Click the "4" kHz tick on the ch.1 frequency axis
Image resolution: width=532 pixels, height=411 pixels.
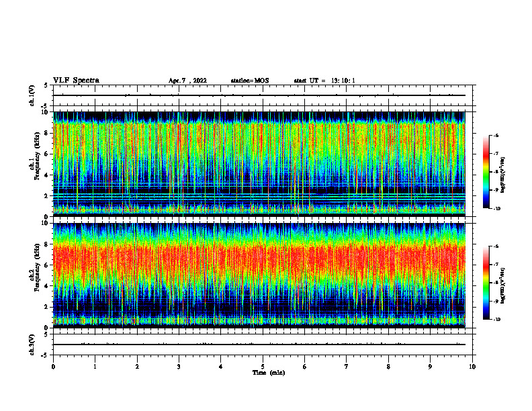click(47, 175)
